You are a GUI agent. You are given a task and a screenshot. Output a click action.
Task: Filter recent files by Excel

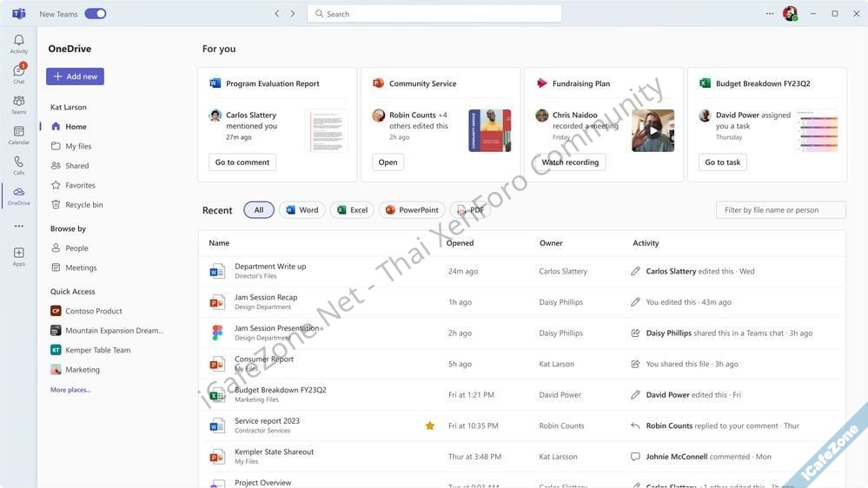tap(352, 210)
